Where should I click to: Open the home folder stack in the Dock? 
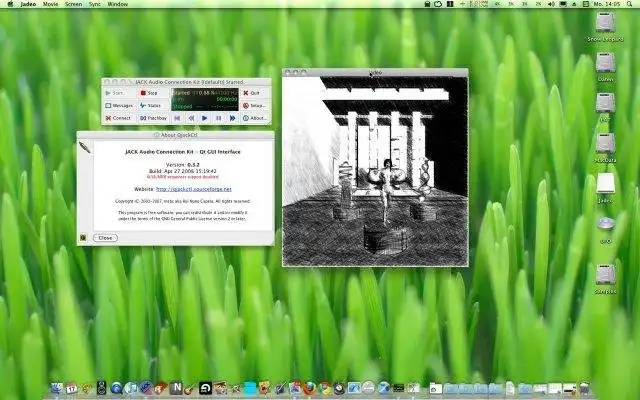click(436, 389)
